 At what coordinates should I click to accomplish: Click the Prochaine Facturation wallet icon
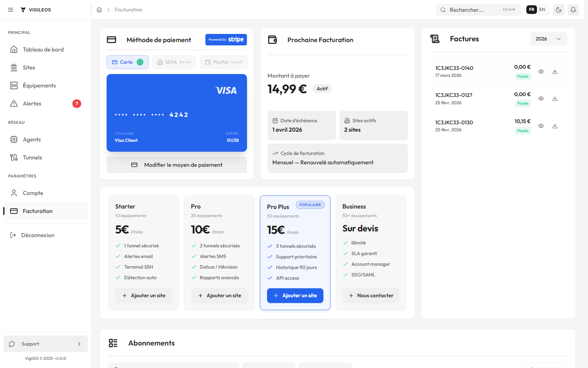(272, 40)
